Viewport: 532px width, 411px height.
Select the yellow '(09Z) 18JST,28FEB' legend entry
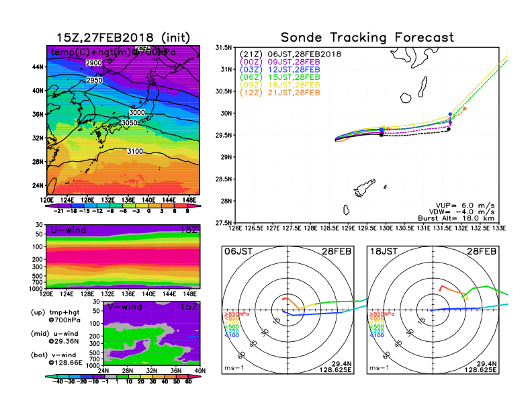(x=279, y=85)
